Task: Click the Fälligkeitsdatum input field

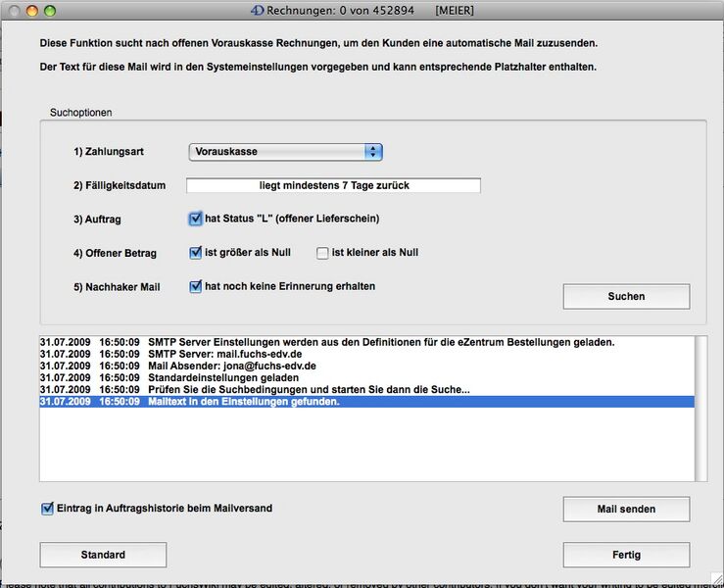Action: (x=333, y=185)
